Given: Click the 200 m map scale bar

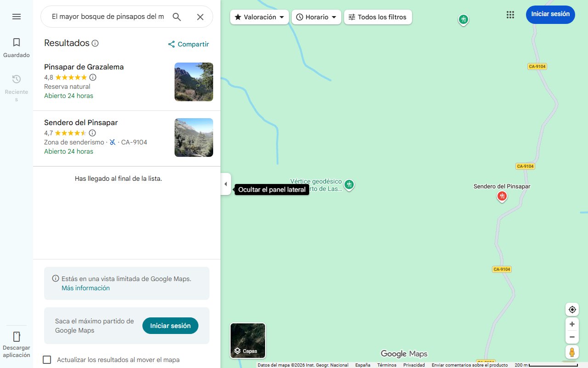Looking at the screenshot, I should [546, 365].
